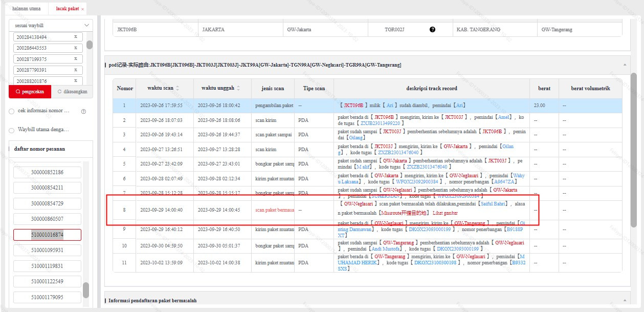The width and height of the screenshot is (644, 312).
Task: Select Waybill utama dengan radio option
Action: [12, 130]
